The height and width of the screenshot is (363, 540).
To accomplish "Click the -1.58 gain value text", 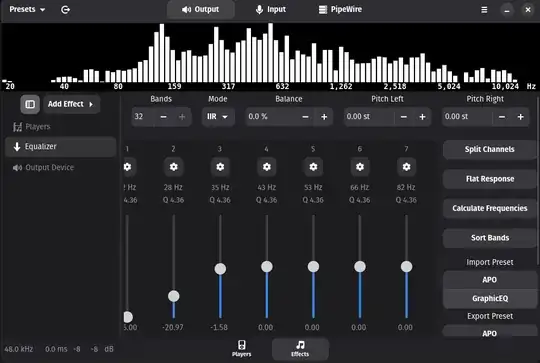I will point(219,328).
